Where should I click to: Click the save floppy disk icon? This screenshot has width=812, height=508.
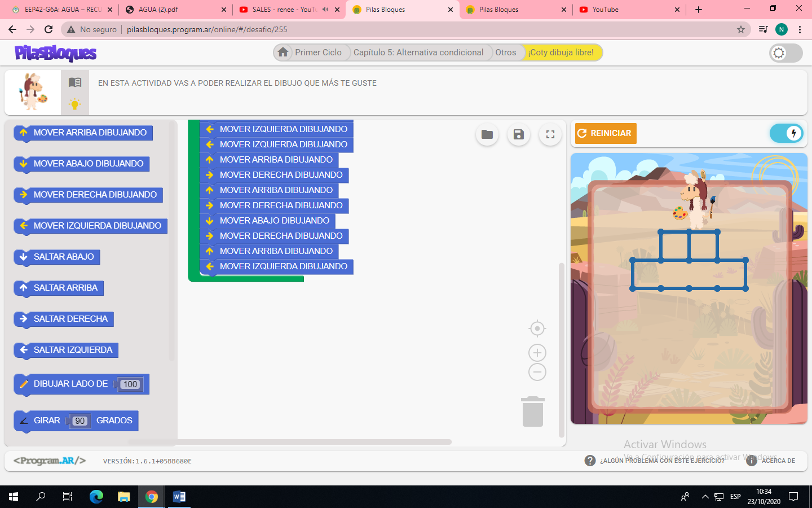coord(519,134)
